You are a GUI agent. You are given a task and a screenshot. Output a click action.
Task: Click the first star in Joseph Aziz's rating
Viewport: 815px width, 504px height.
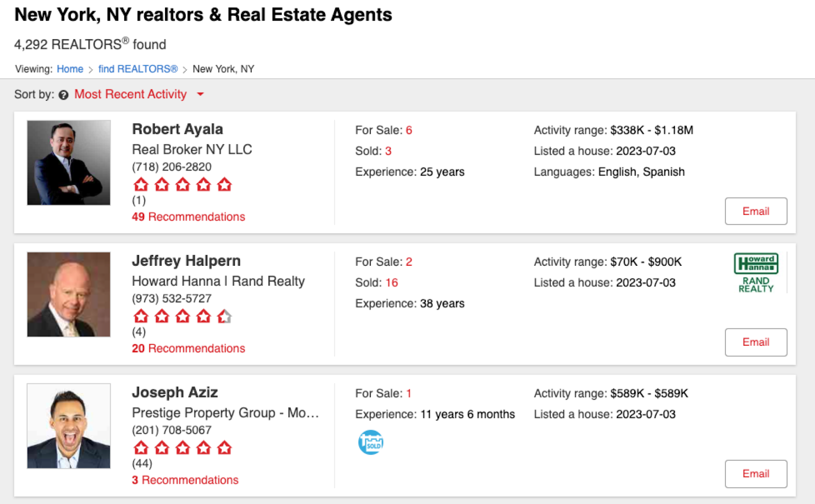coord(141,447)
